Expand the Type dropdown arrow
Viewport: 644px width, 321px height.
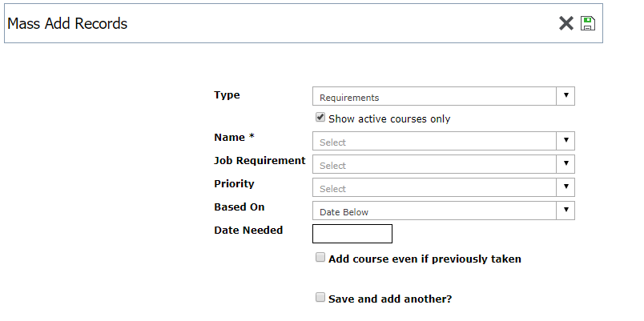point(566,96)
